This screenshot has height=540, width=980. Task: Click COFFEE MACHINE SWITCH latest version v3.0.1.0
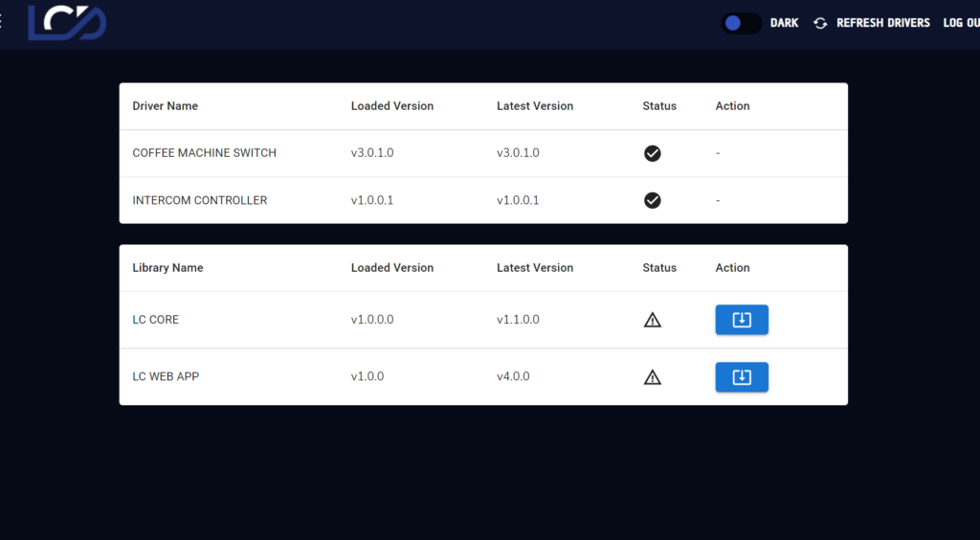click(518, 153)
